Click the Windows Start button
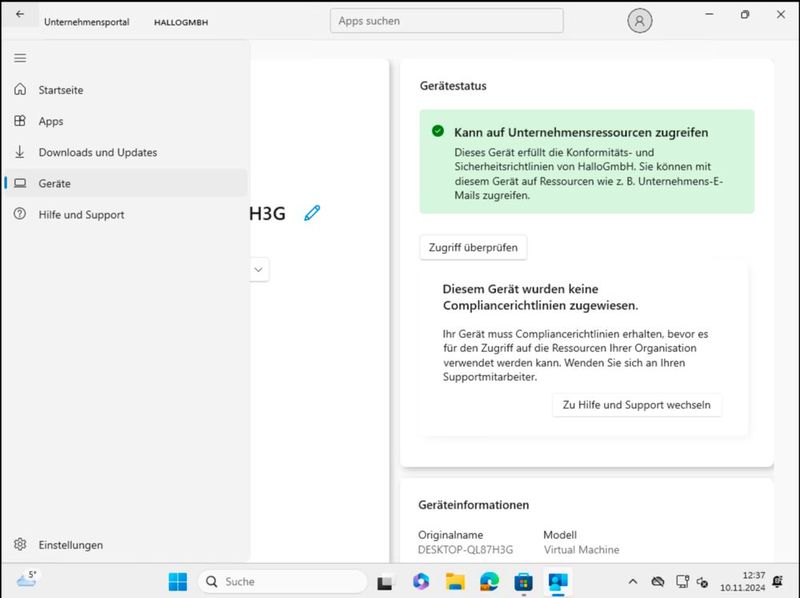Screen dimensions: 800x598 (179, 581)
